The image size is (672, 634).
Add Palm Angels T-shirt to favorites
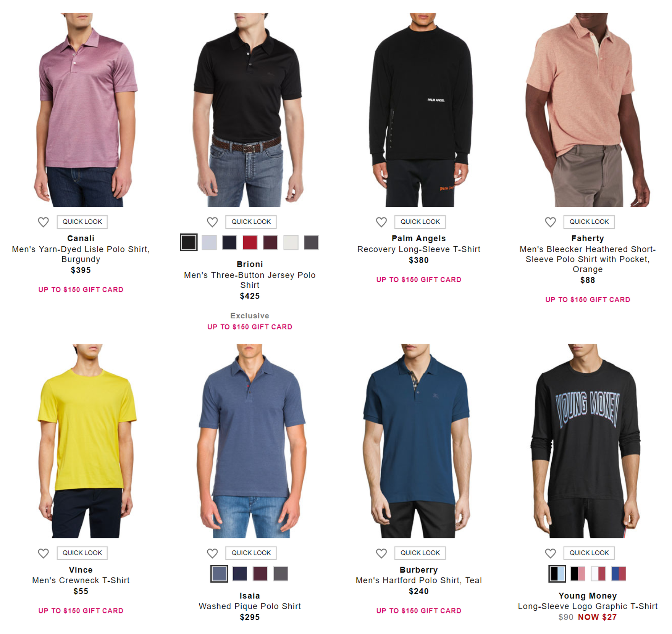point(381,222)
